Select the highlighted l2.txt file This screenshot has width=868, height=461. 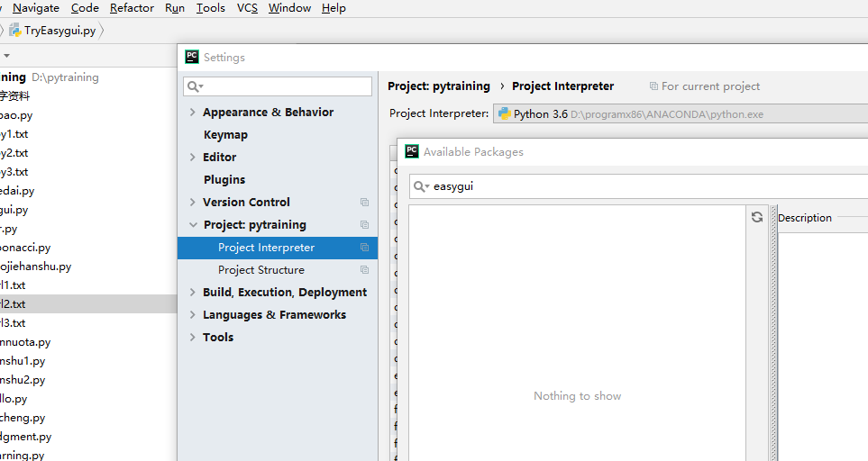pos(13,304)
